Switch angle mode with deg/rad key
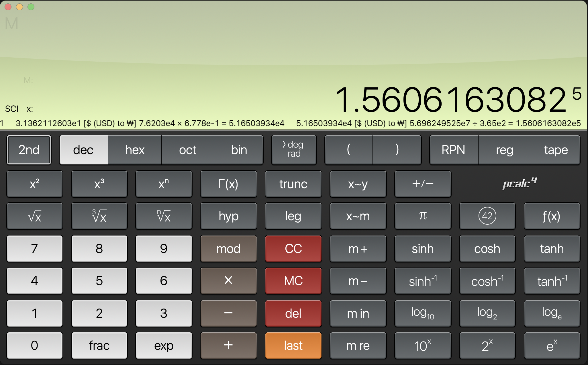This screenshot has width=588, height=365. tap(294, 150)
